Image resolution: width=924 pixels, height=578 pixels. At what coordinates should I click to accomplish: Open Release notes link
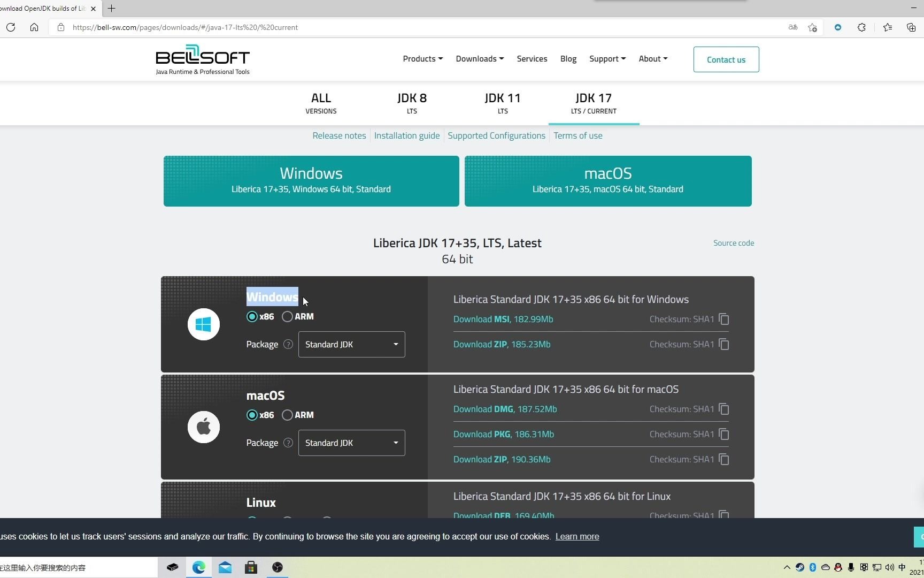(339, 135)
